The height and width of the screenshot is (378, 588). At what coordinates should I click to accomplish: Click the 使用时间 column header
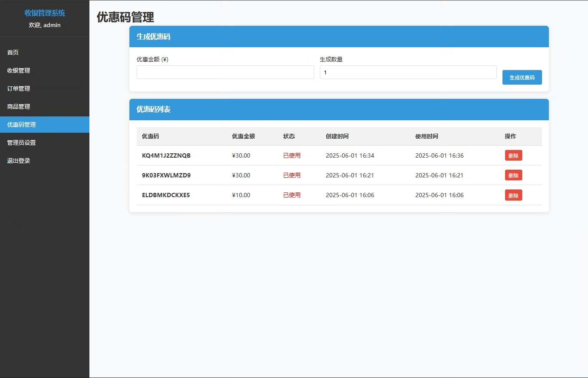coord(426,136)
